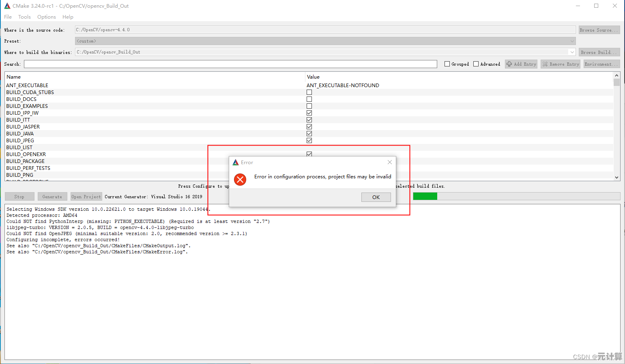This screenshot has width=625, height=364.
Task: Click into the Search input field
Action: click(230, 64)
